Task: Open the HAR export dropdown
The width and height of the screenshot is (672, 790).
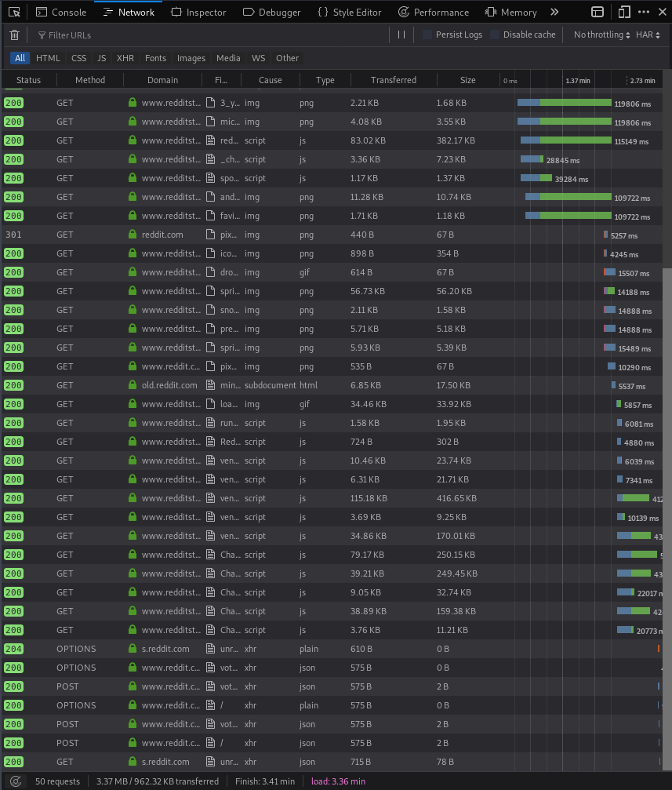Action: pyautogui.click(x=648, y=35)
